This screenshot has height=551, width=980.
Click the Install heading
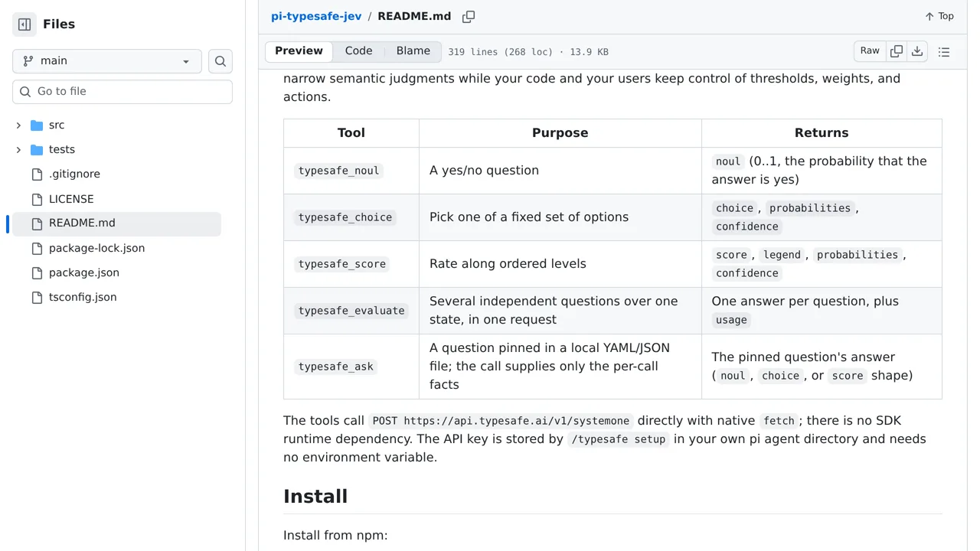(315, 496)
